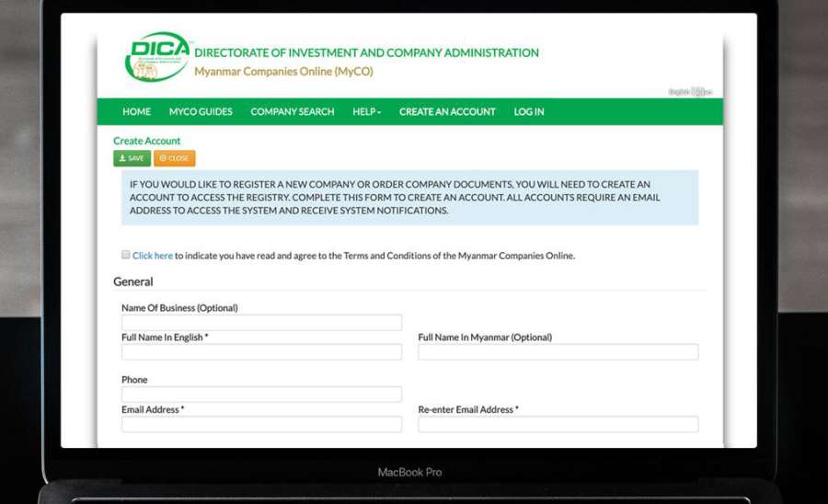
Task: Click the orange CLOSE button
Action: (x=174, y=158)
